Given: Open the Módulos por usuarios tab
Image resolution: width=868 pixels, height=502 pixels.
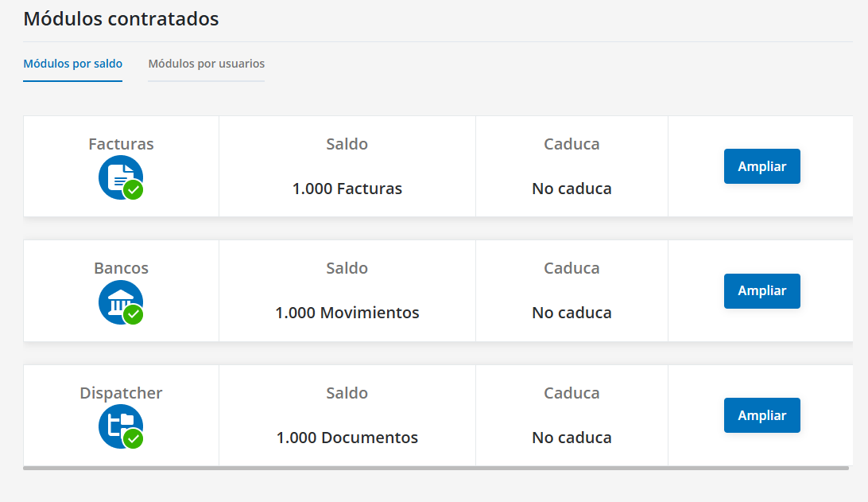Looking at the screenshot, I should pos(207,64).
